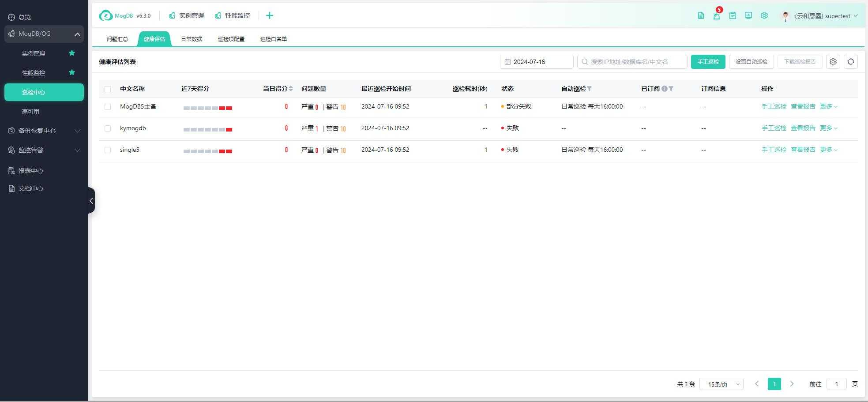This screenshot has height=402, width=868.
Task: Select page 1 in pagination
Action: pyautogui.click(x=774, y=384)
